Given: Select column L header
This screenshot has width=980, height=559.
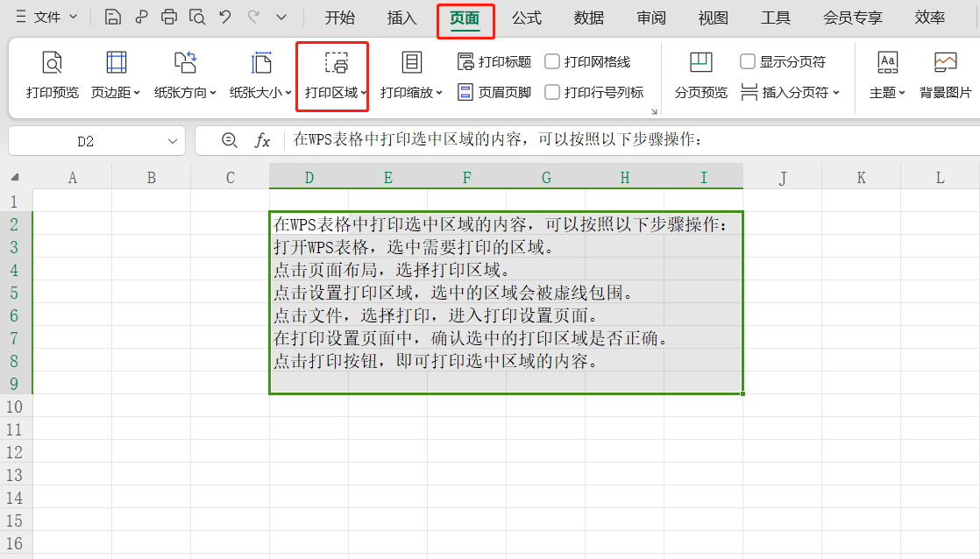Looking at the screenshot, I should pyautogui.click(x=940, y=177).
